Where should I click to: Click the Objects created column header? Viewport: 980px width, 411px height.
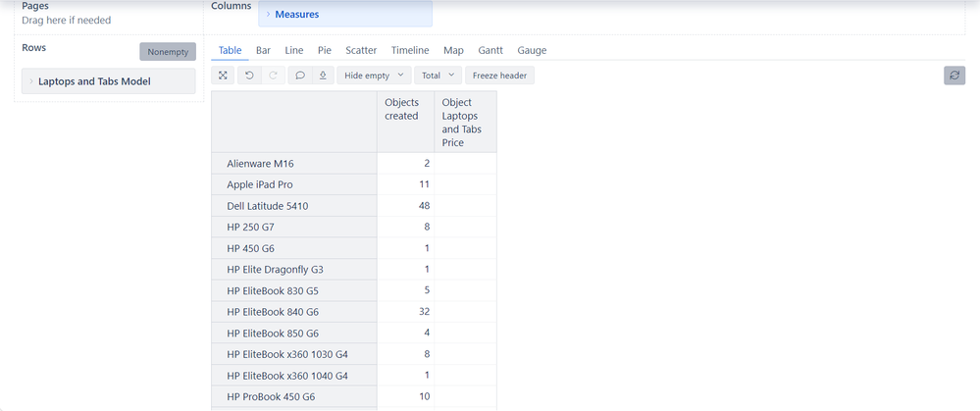405,122
